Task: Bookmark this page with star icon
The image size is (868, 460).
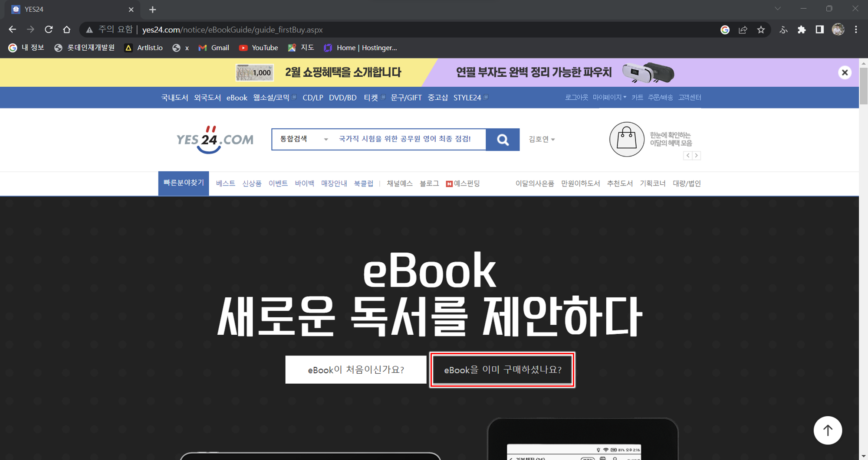Action: pos(761,29)
